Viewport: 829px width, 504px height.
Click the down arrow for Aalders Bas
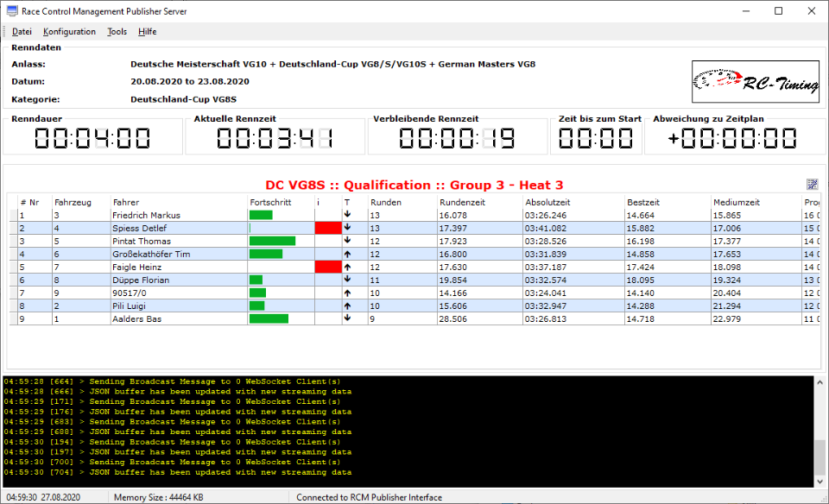[x=347, y=318]
